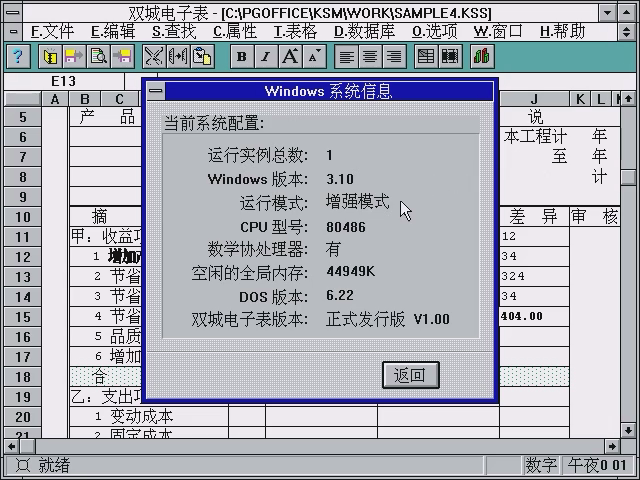Select column K header
Screen dimensions: 640x480
click(580, 99)
